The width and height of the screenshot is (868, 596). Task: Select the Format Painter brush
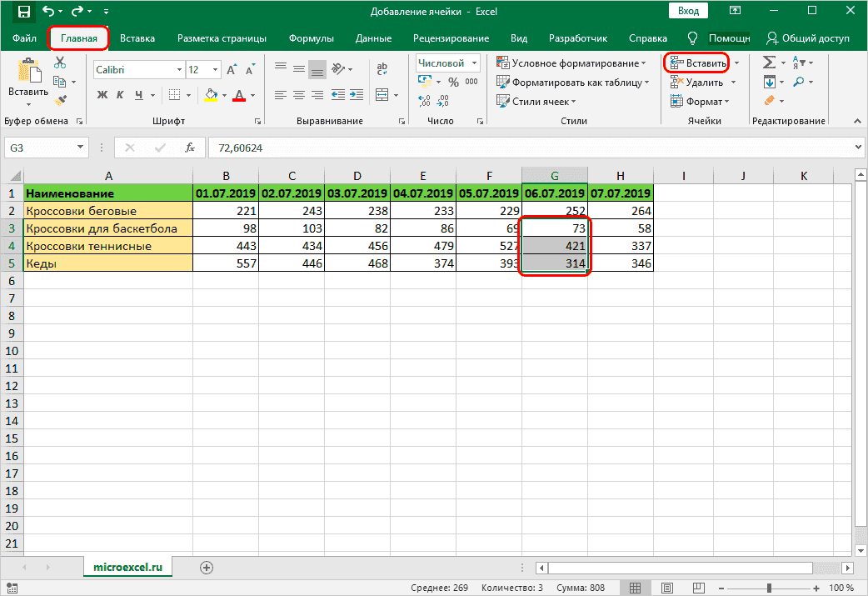click(60, 100)
